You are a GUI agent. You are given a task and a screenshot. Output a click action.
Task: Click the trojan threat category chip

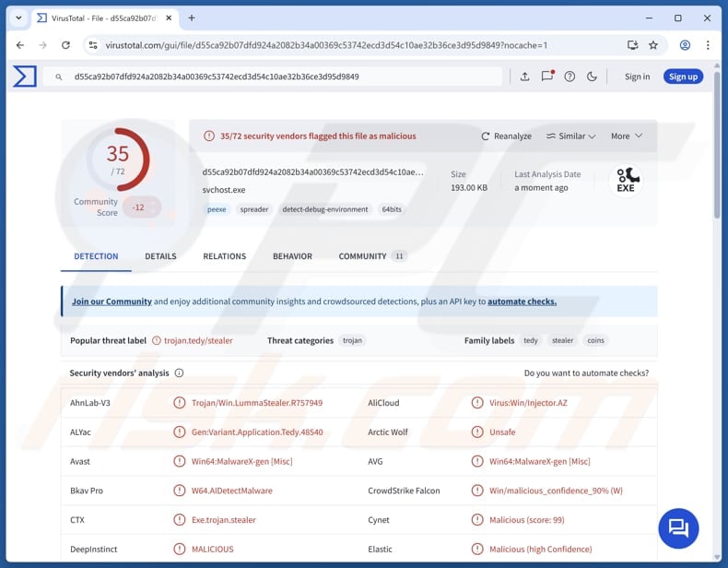(x=352, y=340)
